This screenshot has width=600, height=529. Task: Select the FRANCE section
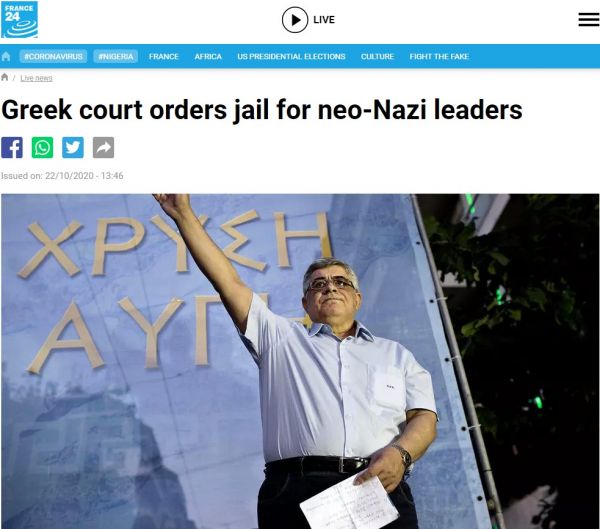point(164,56)
